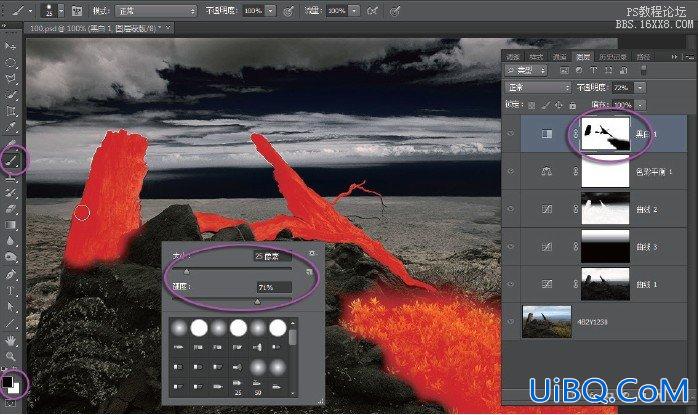Click the brush size value field
This screenshot has width=699, height=415.
coord(272,256)
